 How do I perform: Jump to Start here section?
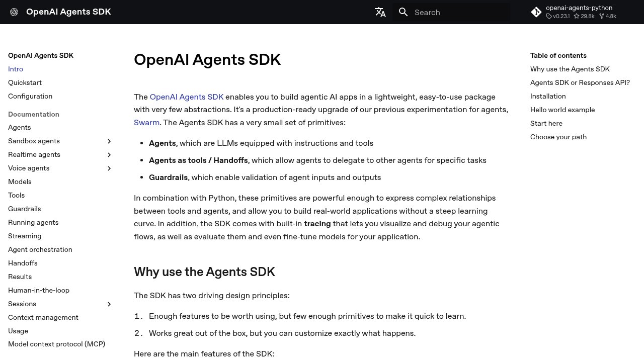coord(546,124)
